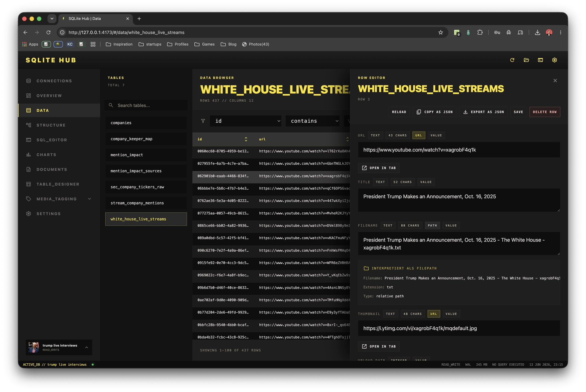This screenshot has width=586, height=392.
Task: Click the Search tables input field
Action: 146,105
